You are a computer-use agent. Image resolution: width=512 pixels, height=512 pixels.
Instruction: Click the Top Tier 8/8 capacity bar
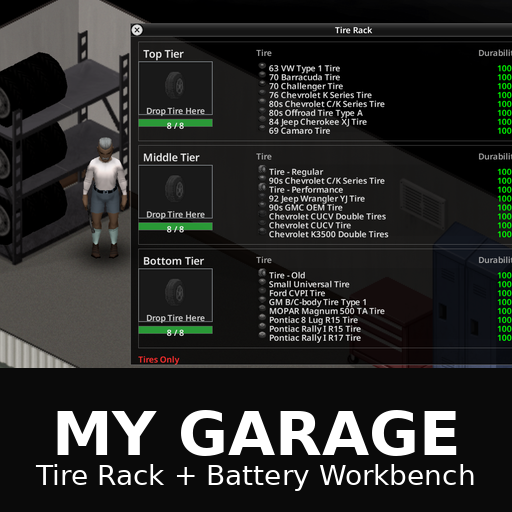[x=175, y=124]
